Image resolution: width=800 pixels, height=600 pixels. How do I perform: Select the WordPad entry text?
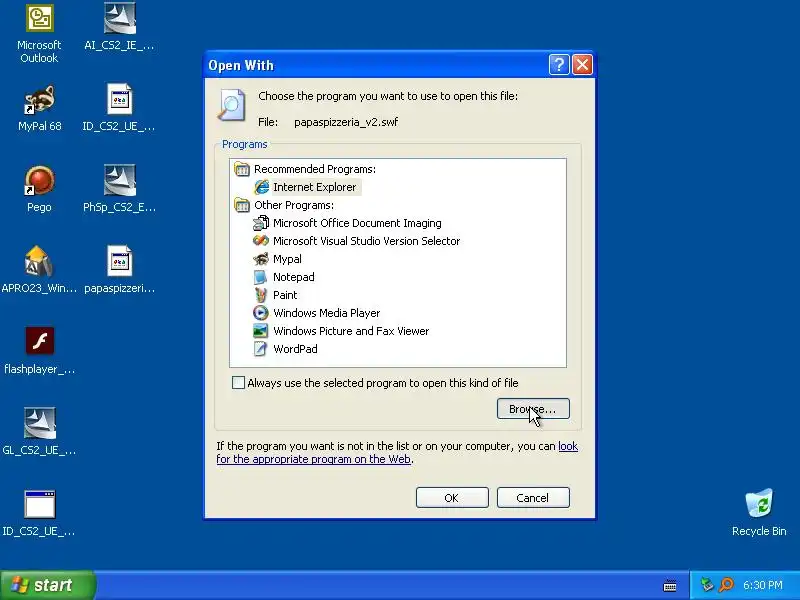pyautogui.click(x=295, y=349)
